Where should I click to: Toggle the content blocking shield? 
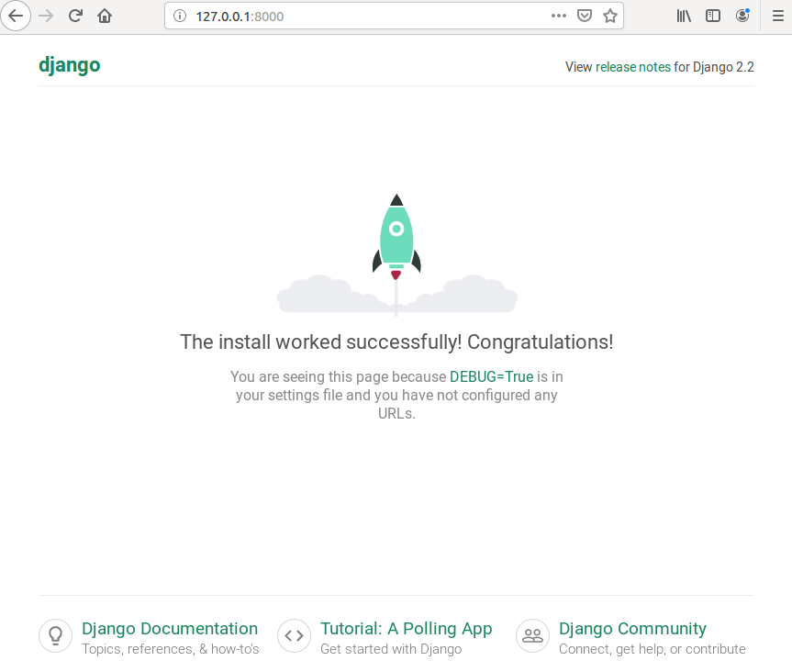[x=585, y=16]
